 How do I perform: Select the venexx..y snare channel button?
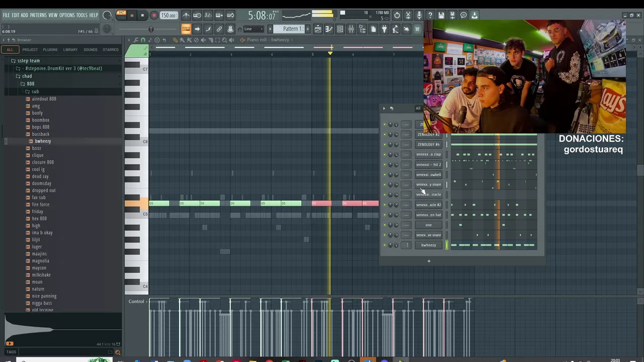[429, 185]
